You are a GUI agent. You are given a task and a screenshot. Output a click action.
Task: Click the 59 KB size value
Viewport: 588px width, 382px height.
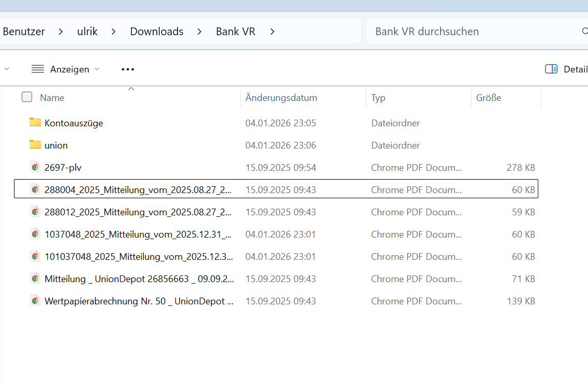pyautogui.click(x=523, y=212)
